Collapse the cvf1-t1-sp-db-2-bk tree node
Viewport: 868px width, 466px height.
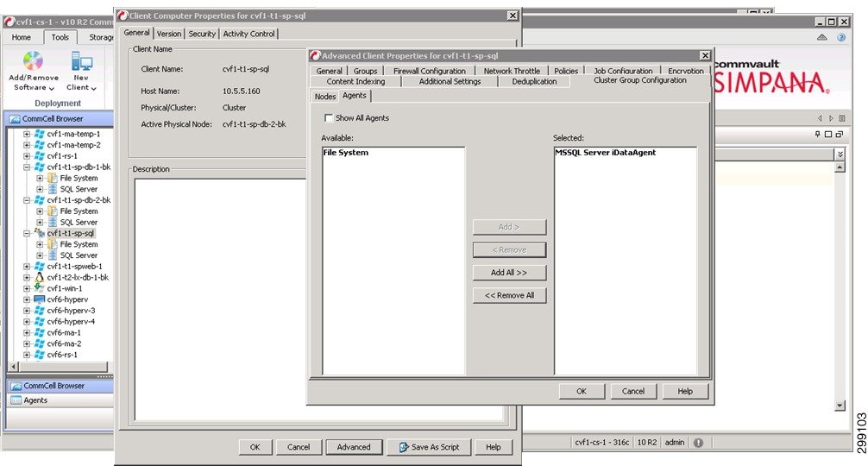click(27, 200)
